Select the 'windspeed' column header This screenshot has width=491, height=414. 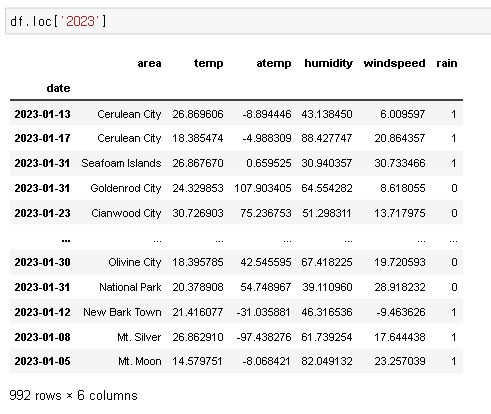tap(394, 63)
